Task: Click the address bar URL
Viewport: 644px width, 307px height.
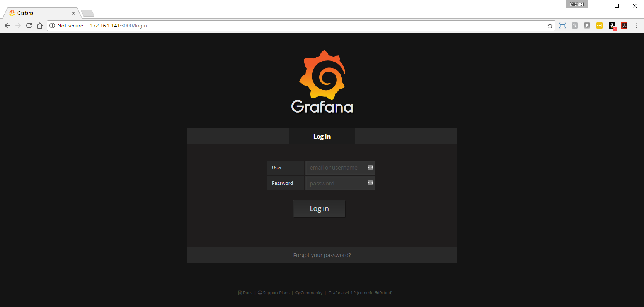Action: click(x=119, y=26)
